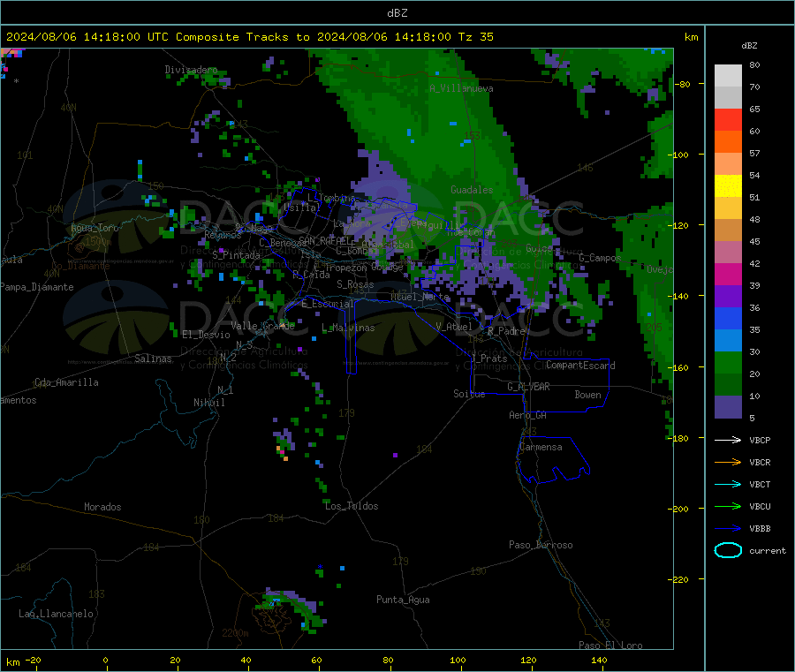Click the Aero_GA map label

tap(528, 415)
